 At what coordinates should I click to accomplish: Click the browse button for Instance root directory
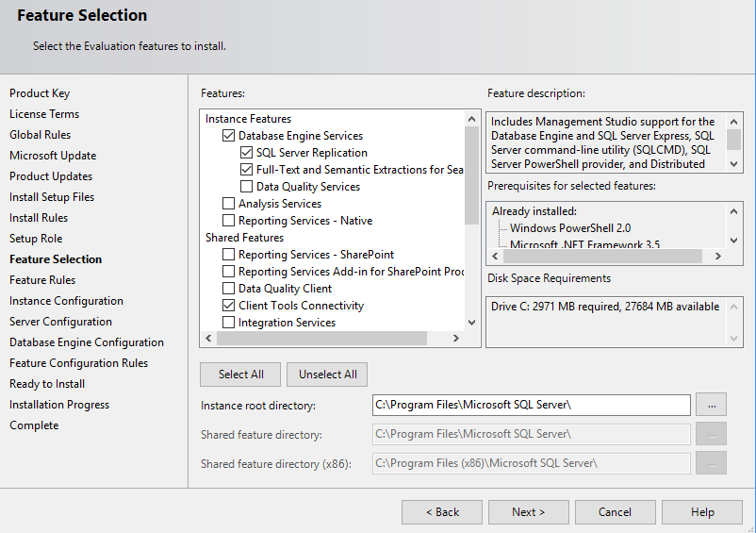click(712, 405)
